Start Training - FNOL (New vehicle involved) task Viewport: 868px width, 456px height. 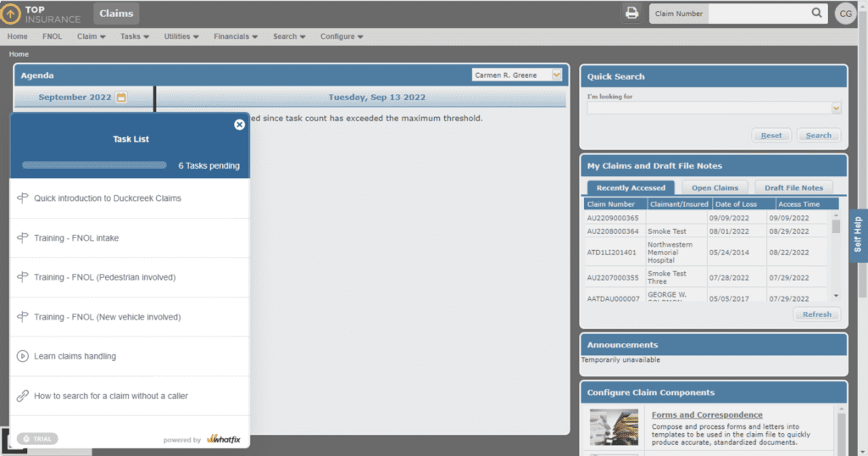(x=130, y=317)
